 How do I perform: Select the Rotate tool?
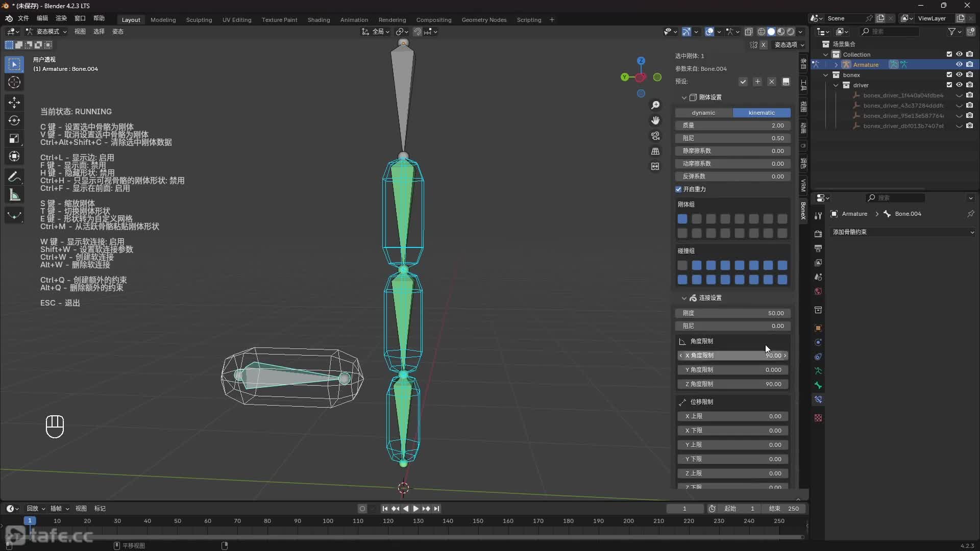[x=14, y=120]
